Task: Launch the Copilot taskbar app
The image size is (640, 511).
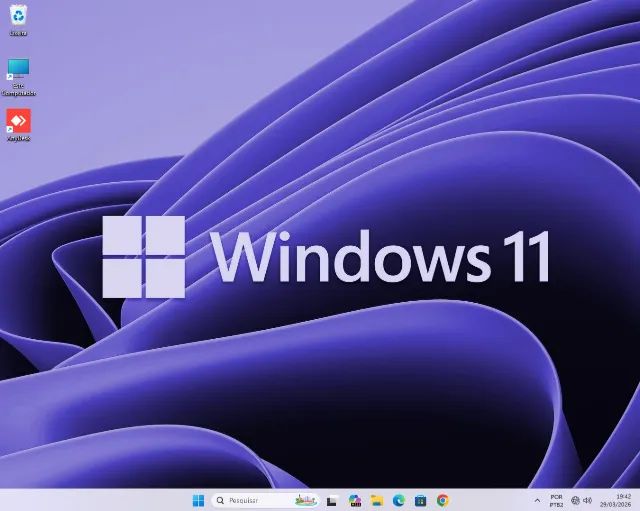Action: 355,500
